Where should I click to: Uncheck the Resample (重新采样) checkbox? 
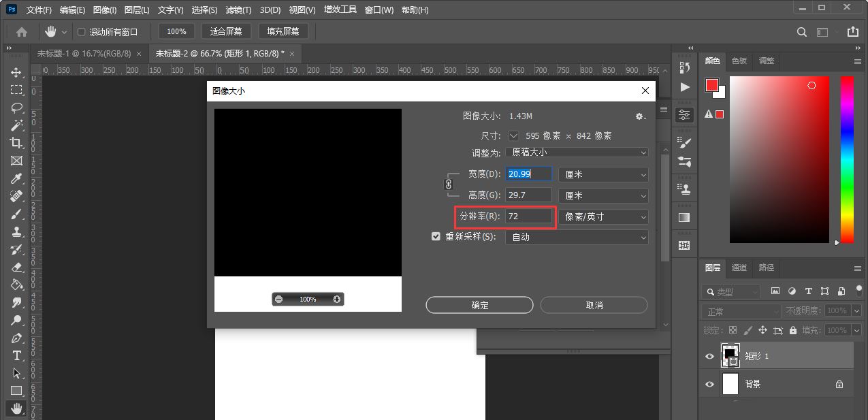pos(436,237)
